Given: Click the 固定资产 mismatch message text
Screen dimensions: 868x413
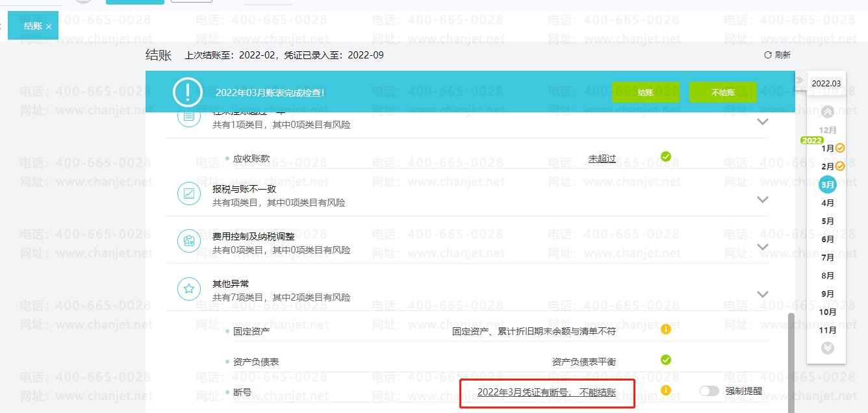Looking at the screenshot, I should click(x=534, y=331).
